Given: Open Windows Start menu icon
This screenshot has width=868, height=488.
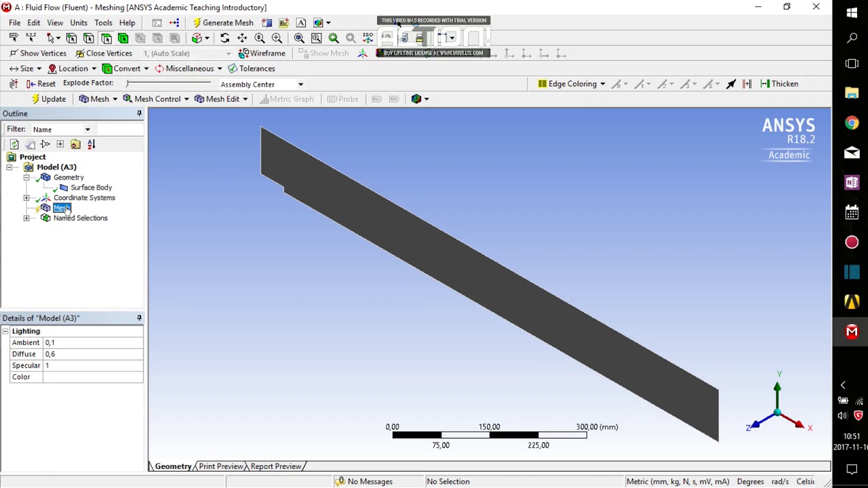Looking at the screenshot, I should coord(852,13).
